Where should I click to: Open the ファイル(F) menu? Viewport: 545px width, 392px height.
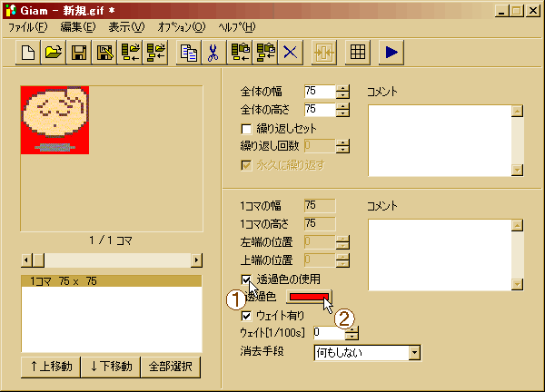click(27, 27)
